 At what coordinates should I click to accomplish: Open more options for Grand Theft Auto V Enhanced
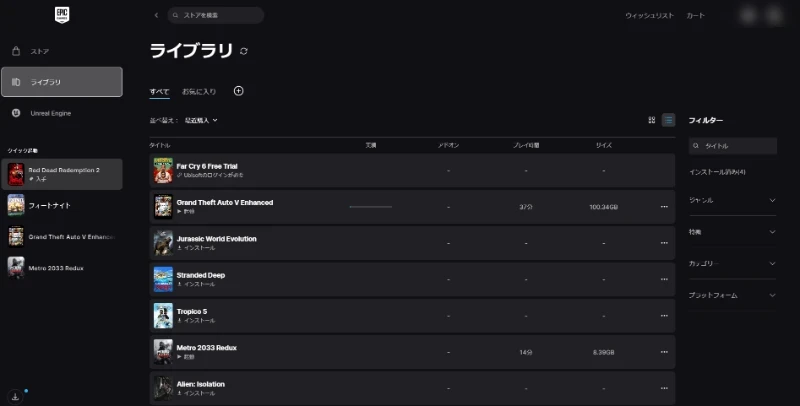click(x=664, y=207)
